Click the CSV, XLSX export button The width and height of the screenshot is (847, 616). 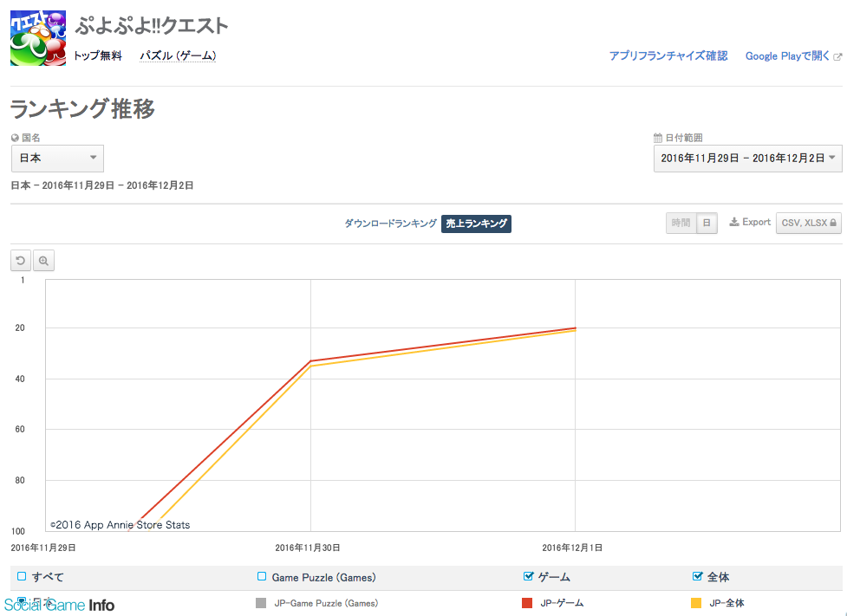click(x=809, y=223)
